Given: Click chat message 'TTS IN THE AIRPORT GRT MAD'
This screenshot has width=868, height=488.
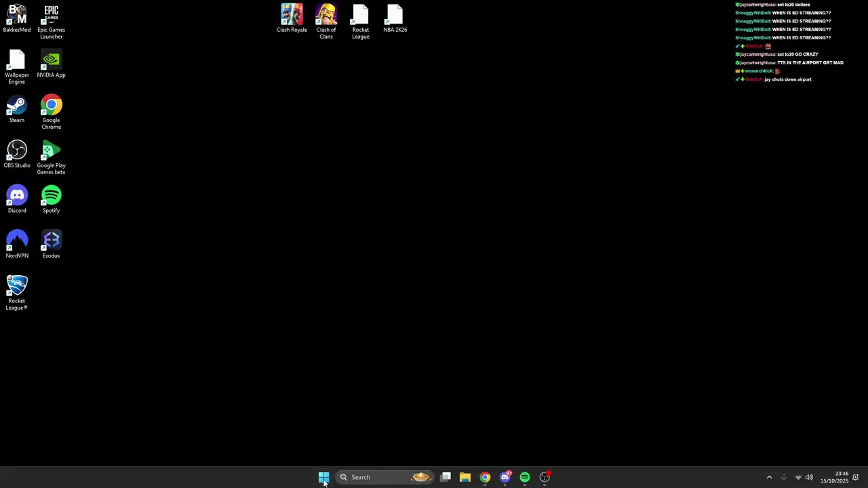Looking at the screenshot, I should (810, 62).
